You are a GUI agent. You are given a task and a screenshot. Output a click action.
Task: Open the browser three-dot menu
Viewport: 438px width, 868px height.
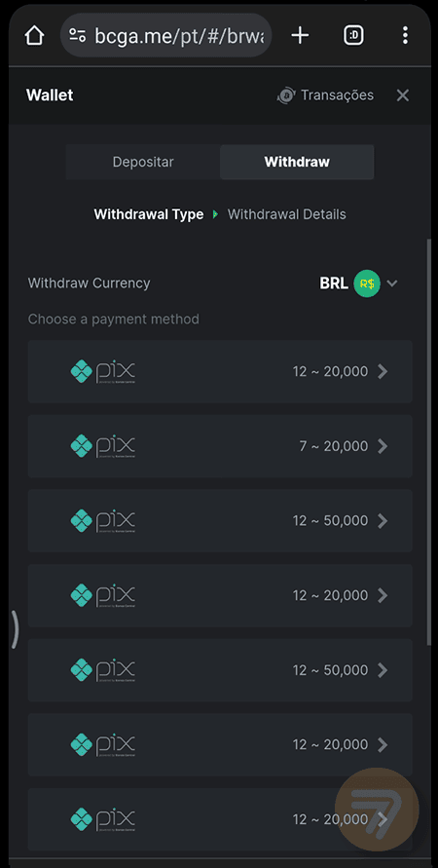pyautogui.click(x=405, y=36)
